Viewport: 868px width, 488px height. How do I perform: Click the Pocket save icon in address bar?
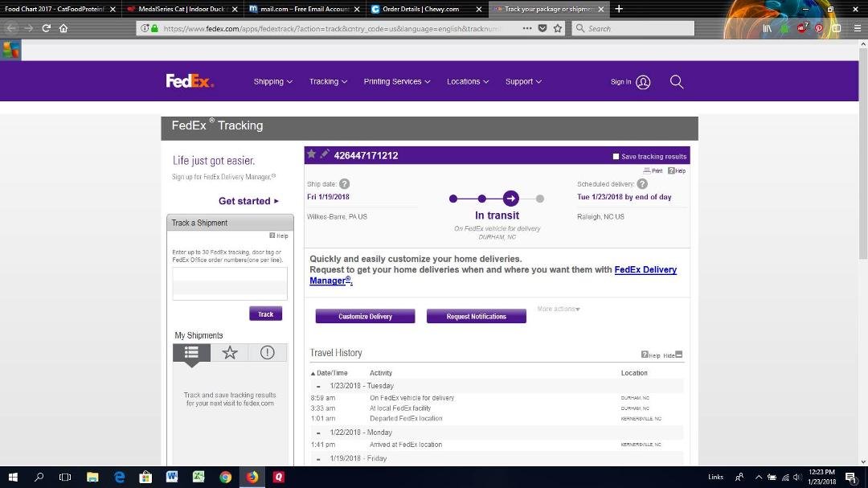coord(542,28)
